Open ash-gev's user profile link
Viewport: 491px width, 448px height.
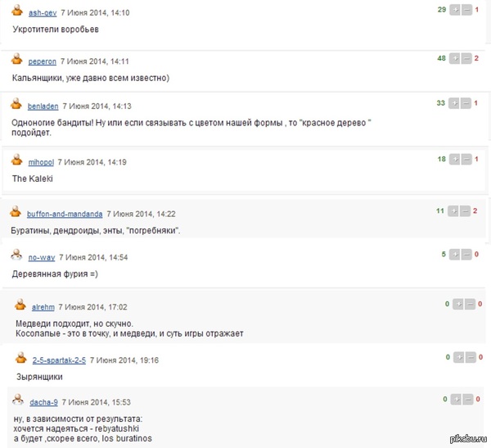[42, 14]
